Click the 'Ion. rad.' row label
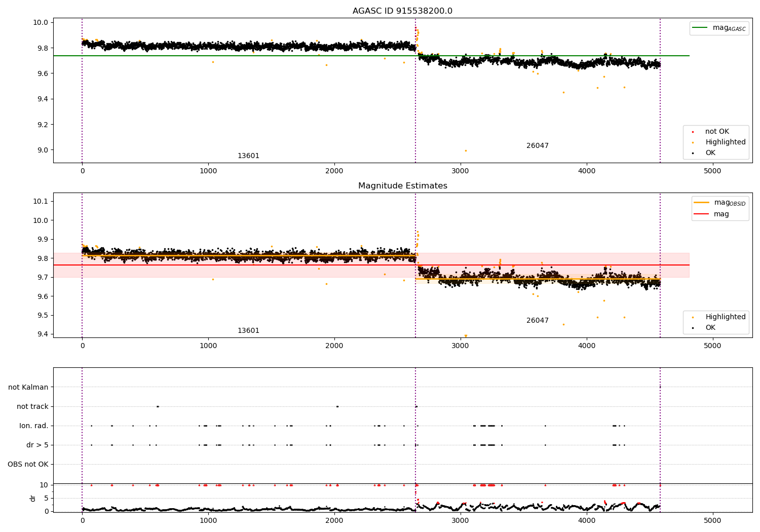760x532 pixels. 34,426
